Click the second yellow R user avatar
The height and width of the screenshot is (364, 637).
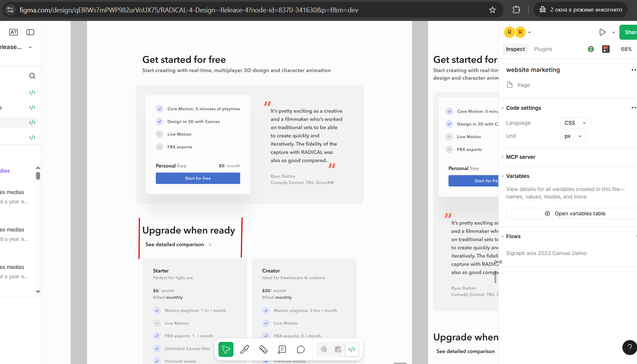click(520, 32)
